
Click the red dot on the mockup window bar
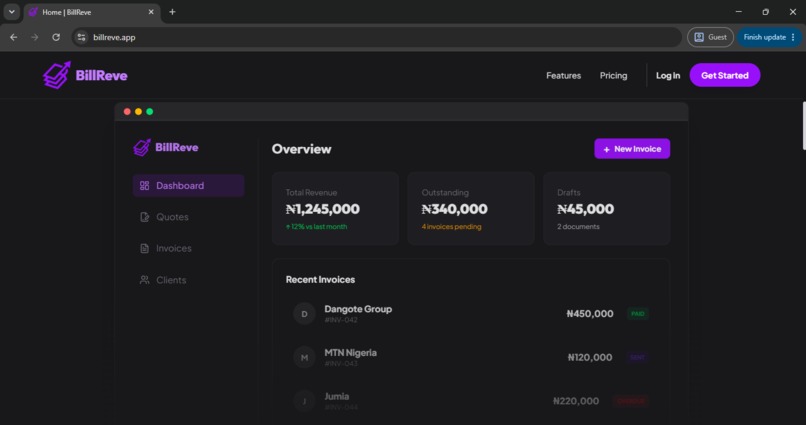(127, 112)
